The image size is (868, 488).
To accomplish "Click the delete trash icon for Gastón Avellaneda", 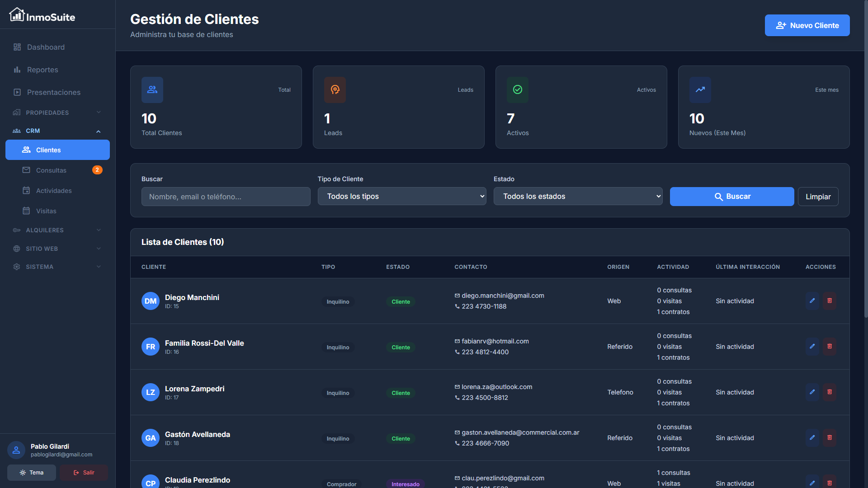I will coord(829,438).
